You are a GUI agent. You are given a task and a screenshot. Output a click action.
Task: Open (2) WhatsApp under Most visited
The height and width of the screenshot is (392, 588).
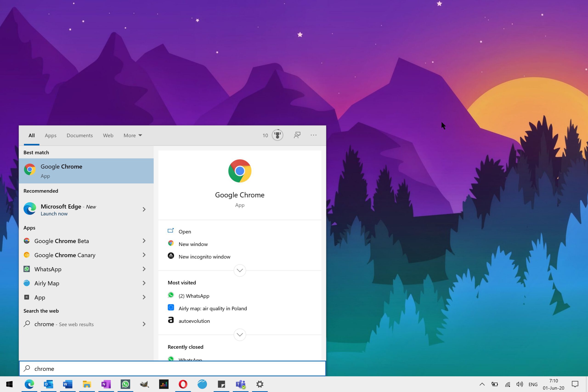click(194, 296)
